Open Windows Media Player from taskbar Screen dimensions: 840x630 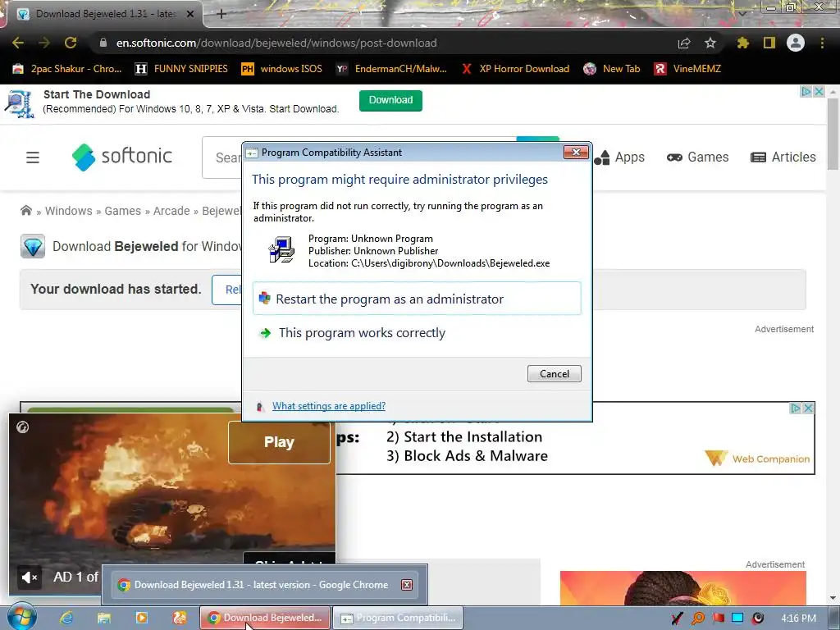(141, 618)
